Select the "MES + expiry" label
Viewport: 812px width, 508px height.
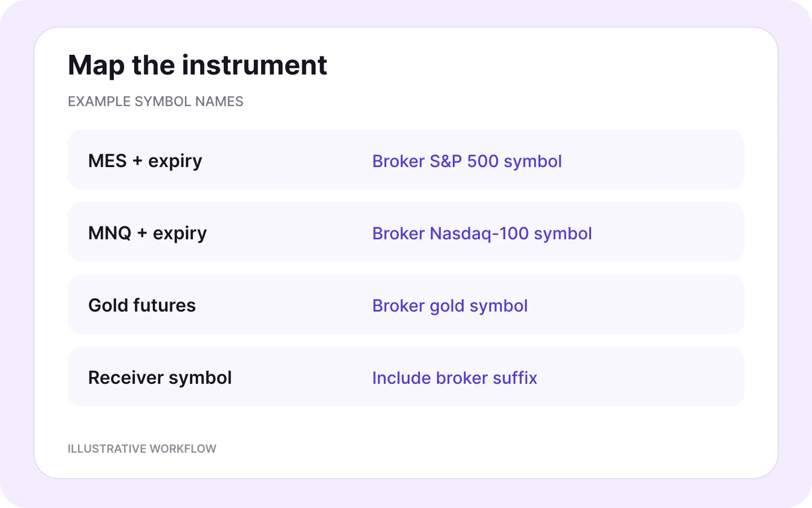tap(145, 161)
